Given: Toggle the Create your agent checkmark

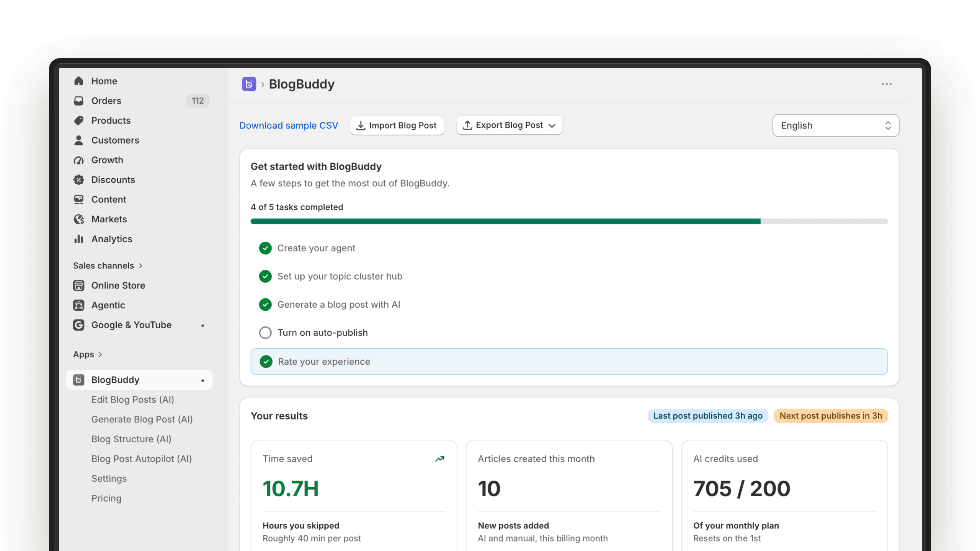Looking at the screenshot, I should 265,248.
